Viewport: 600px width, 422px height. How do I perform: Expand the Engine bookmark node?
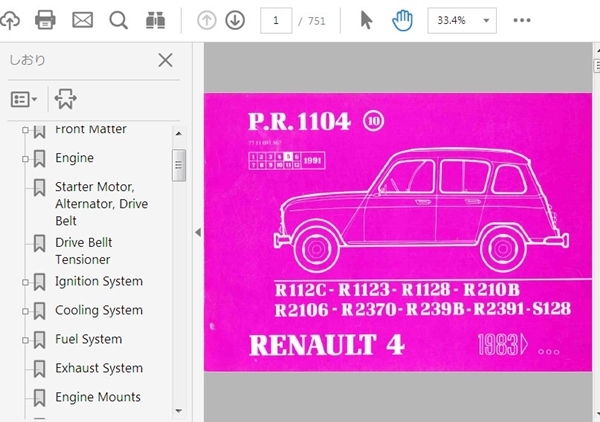pyautogui.click(x=25, y=159)
